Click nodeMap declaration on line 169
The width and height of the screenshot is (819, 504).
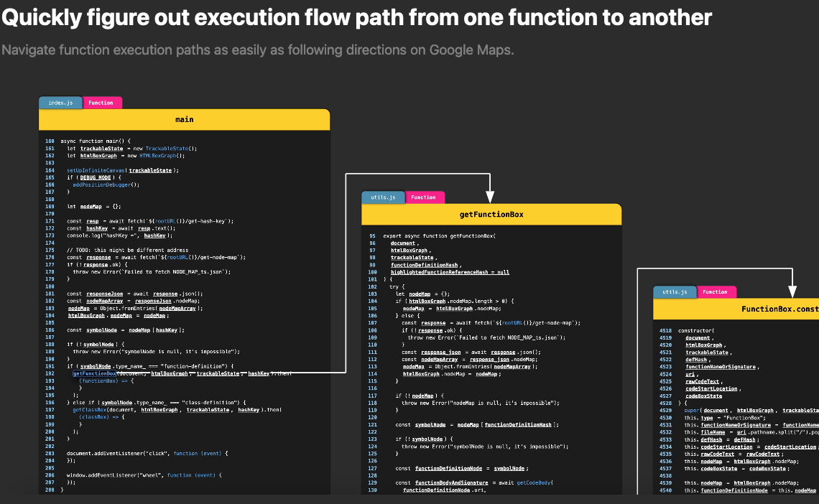click(91, 207)
